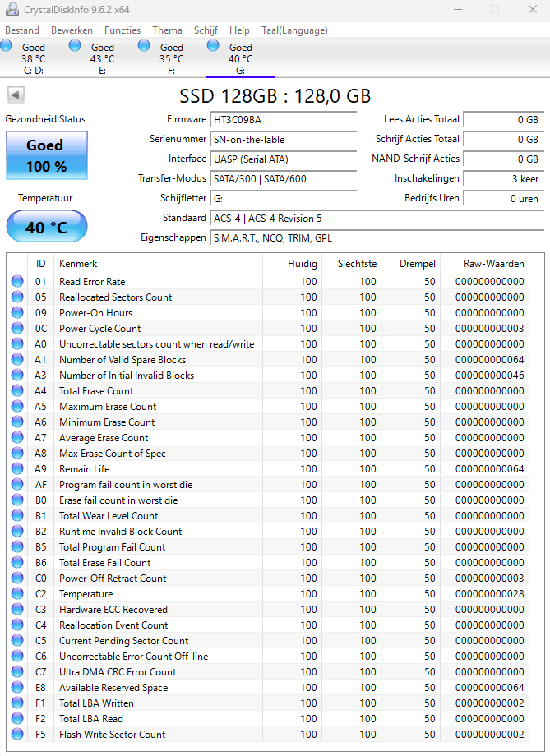The height and width of the screenshot is (756, 550).
Task: Click the Firmware field HT3C09BA
Action: tap(283, 120)
